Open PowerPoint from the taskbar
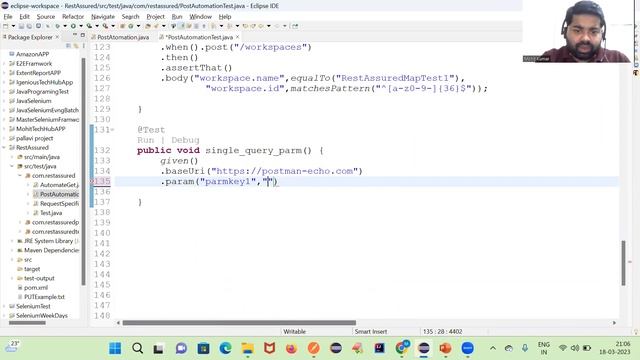Viewport: 640px width, 360px height. pyautogui.click(x=445, y=348)
